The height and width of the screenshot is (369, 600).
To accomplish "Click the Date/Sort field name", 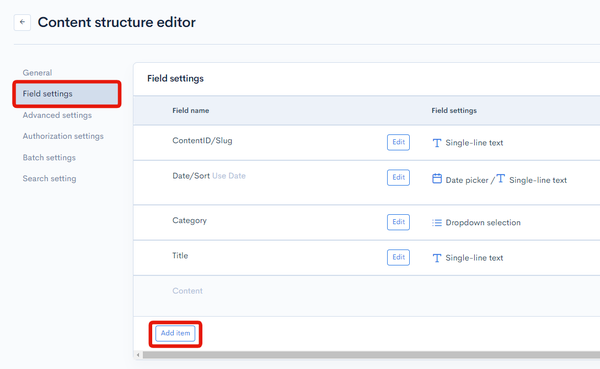I will click(x=191, y=176).
